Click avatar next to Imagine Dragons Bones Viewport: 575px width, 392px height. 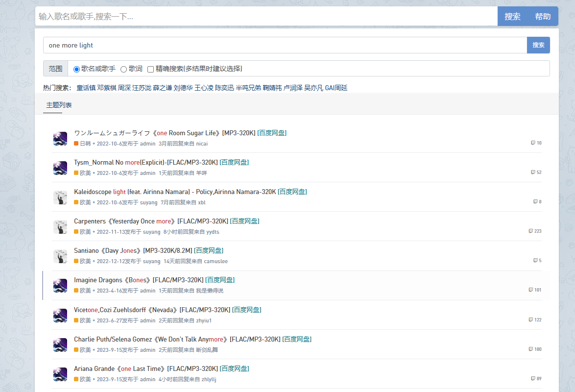point(60,286)
